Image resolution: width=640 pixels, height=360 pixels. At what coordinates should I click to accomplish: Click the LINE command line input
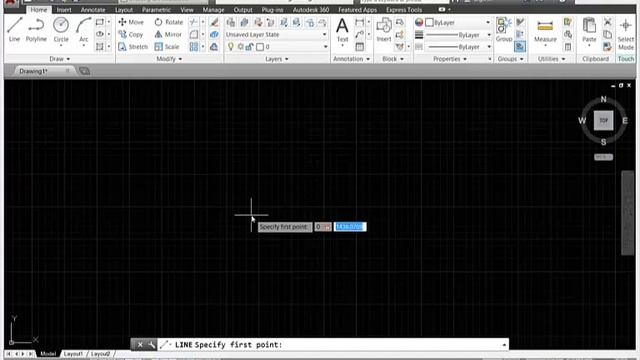tap(334, 345)
